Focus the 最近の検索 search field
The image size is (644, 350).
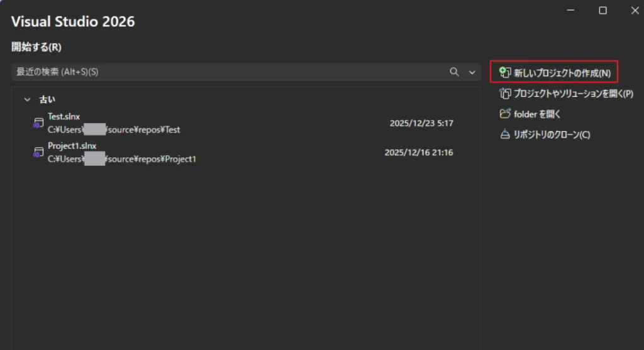246,72
